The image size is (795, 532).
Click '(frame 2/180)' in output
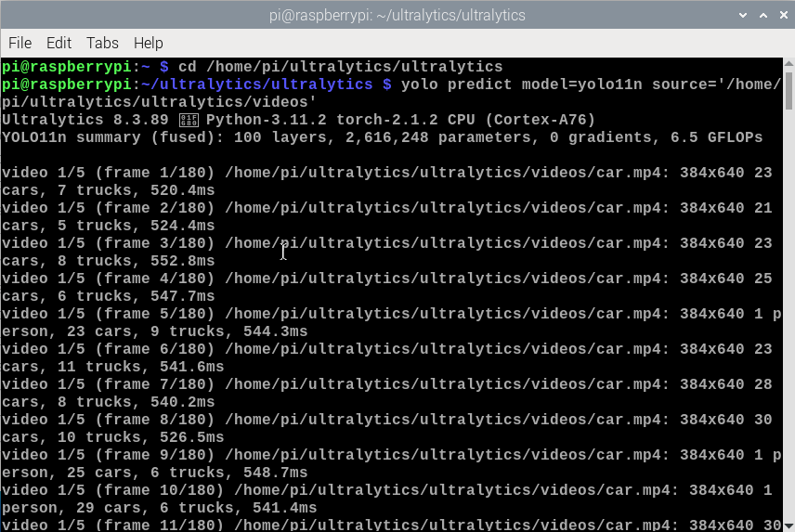[x=155, y=208]
